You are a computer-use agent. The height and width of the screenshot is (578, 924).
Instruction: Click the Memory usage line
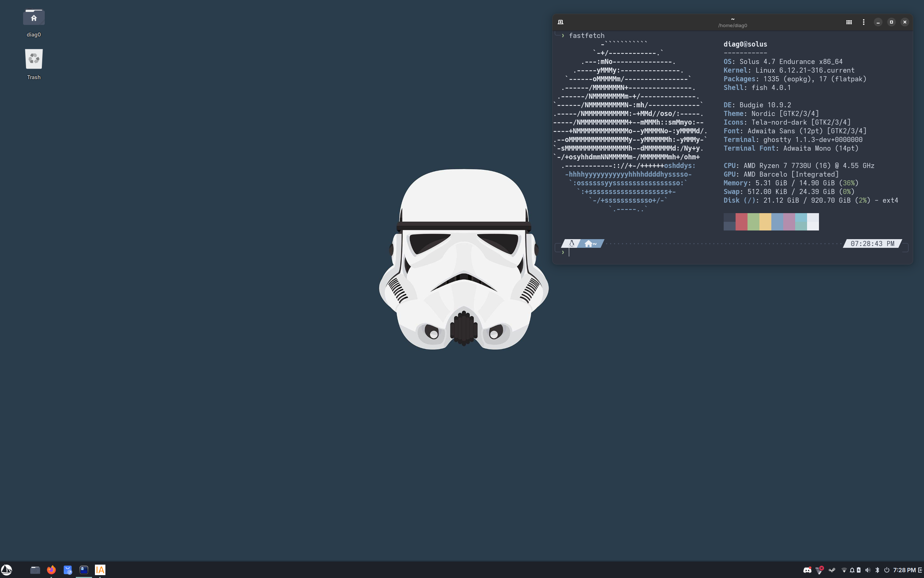pyautogui.click(x=791, y=183)
